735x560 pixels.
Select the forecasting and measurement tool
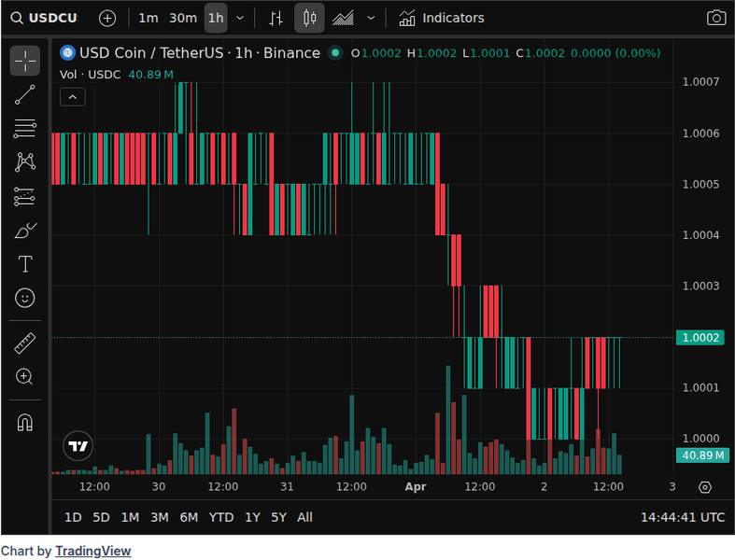tap(25, 196)
